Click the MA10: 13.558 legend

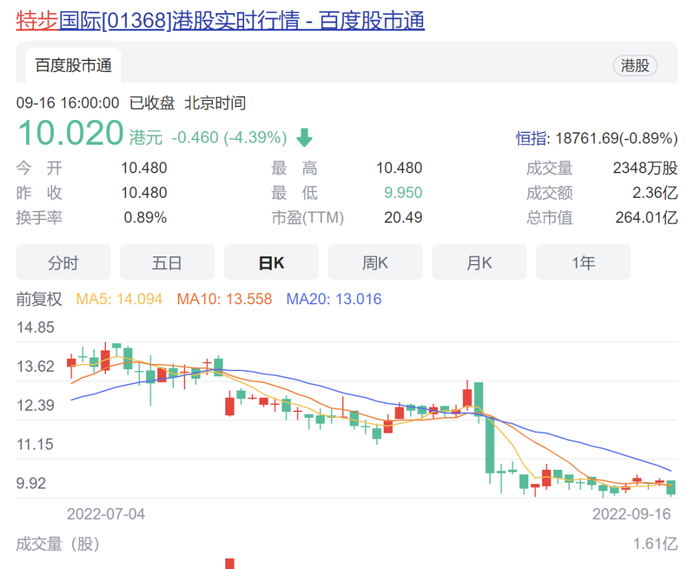pyautogui.click(x=224, y=299)
